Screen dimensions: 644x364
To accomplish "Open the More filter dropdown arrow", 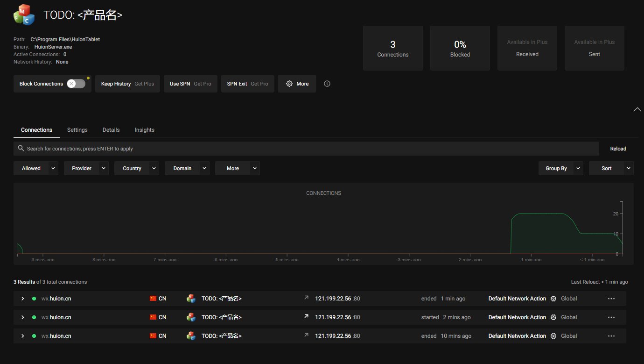I will pyautogui.click(x=255, y=168).
